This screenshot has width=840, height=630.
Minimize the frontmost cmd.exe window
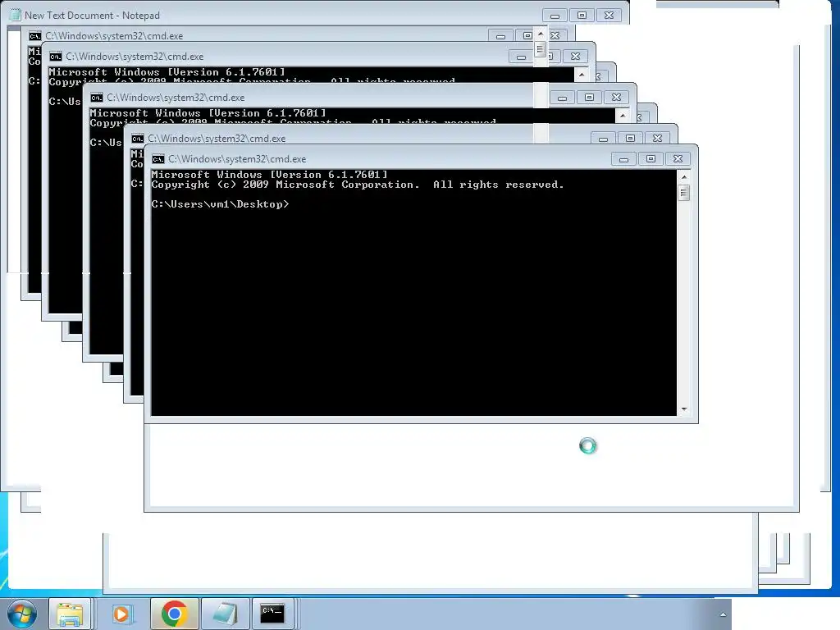(623, 159)
